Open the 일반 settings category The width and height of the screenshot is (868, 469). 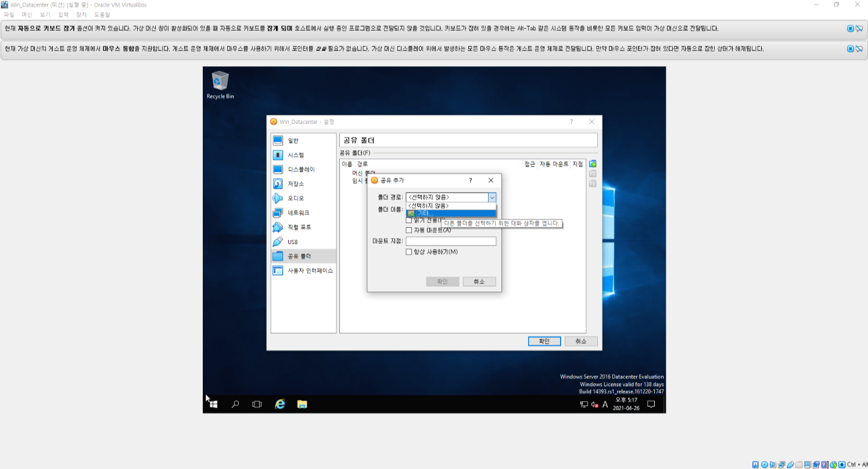[303, 140]
